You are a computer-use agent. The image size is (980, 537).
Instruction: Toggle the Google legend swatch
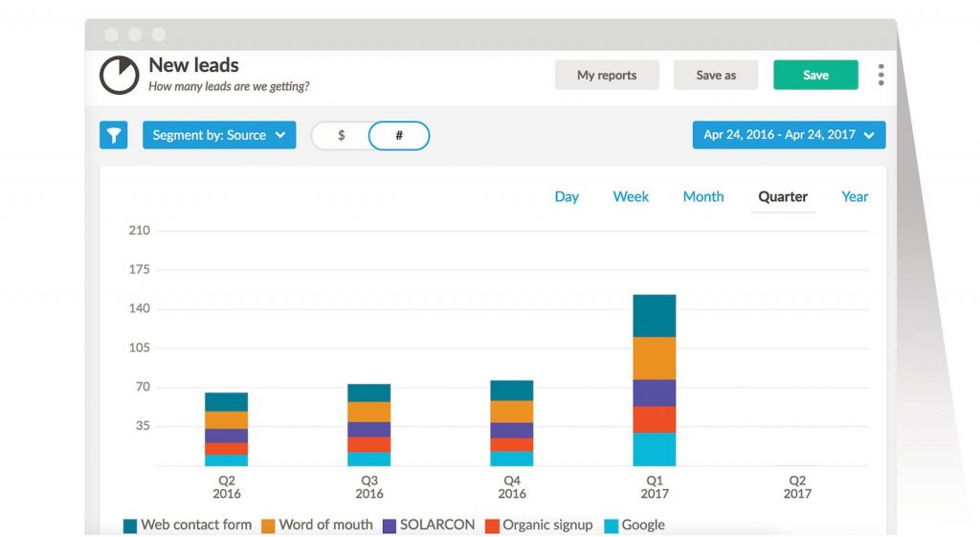[612, 526]
